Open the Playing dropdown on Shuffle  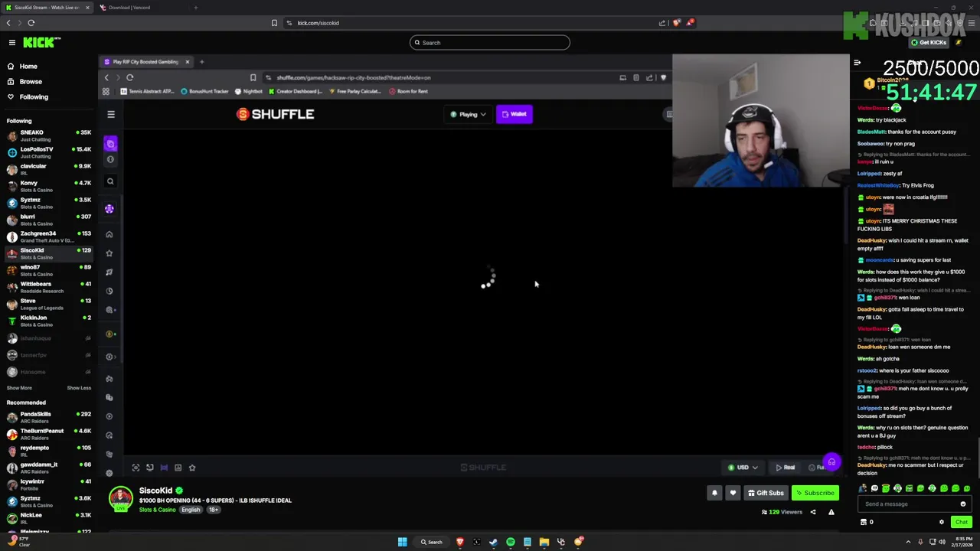[468, 114]
